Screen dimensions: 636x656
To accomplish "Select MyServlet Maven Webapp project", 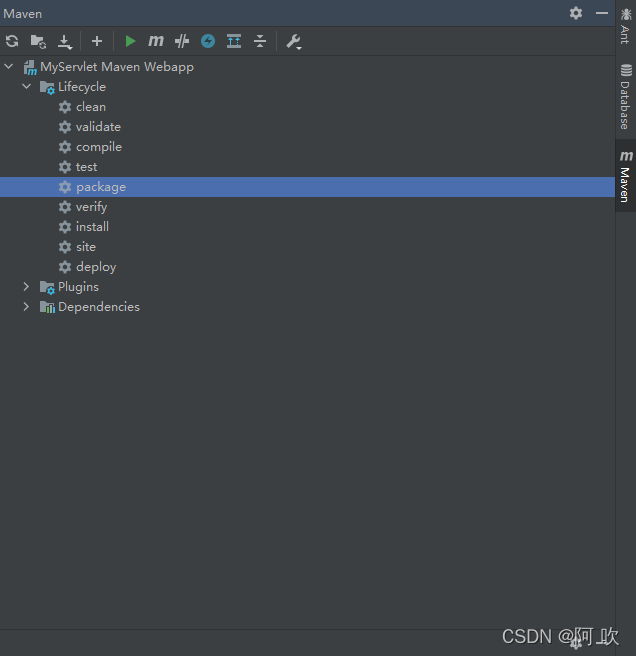I will click(117, 67).
